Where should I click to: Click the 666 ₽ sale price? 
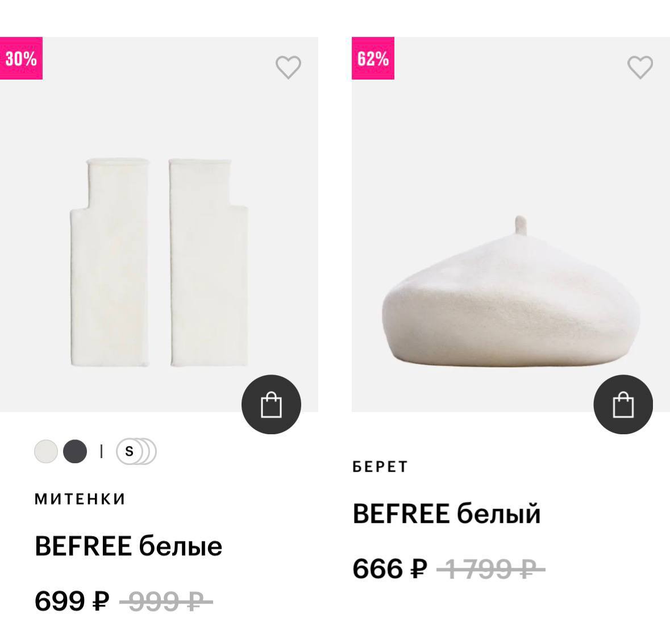tap(389, 568)
